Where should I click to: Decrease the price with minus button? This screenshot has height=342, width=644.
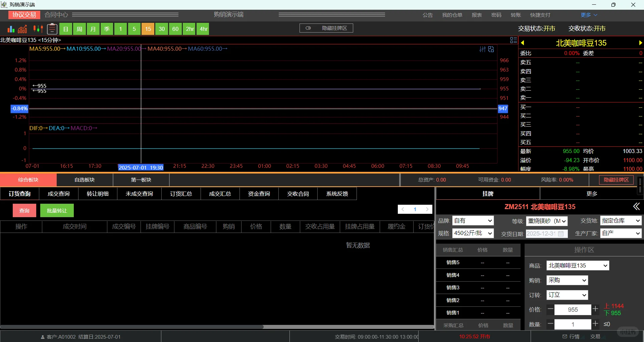pos(550,309)
